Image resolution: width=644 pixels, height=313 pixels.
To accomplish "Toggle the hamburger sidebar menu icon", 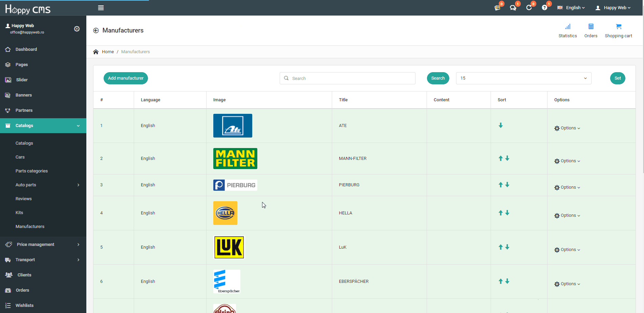I will tap(101, 8).
